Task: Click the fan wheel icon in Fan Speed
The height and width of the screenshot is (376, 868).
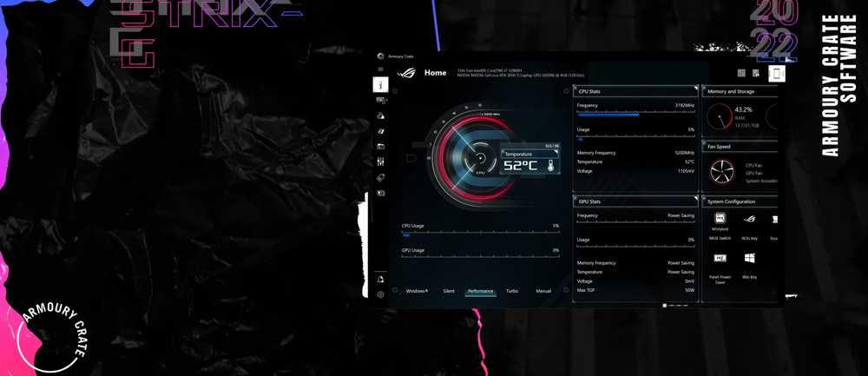Action: 722,172
